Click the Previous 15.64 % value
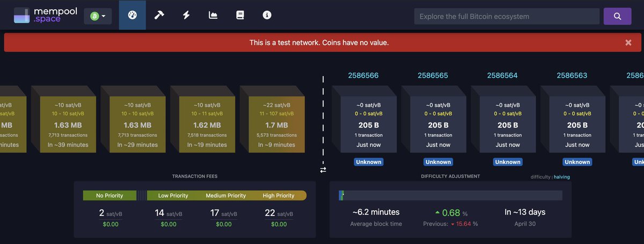 [450, 224]
